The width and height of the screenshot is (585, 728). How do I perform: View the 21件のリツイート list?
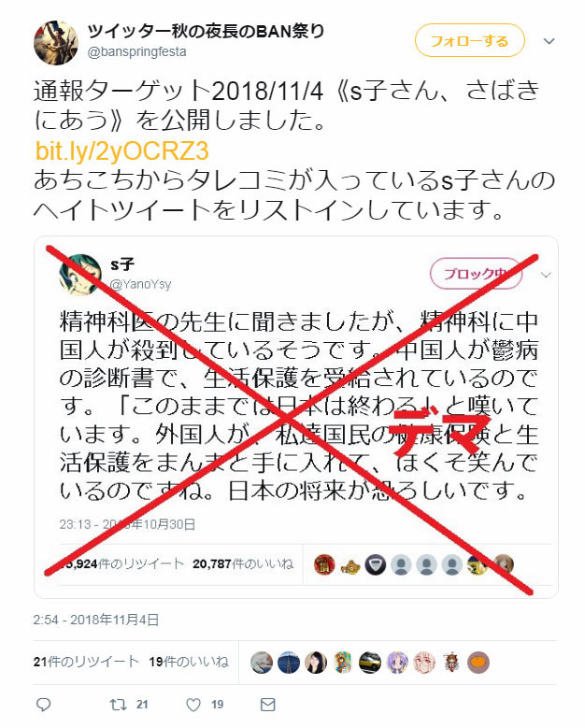[x=86, y=662]
